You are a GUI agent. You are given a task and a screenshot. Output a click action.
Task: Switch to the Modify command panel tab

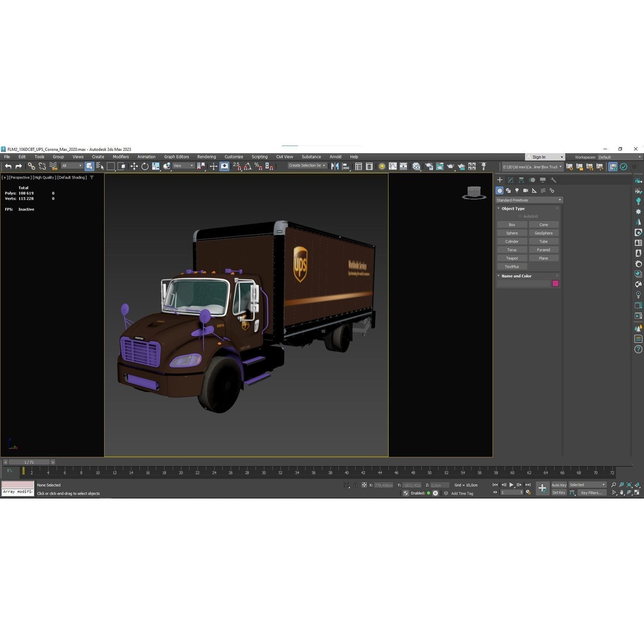point(510,180)
